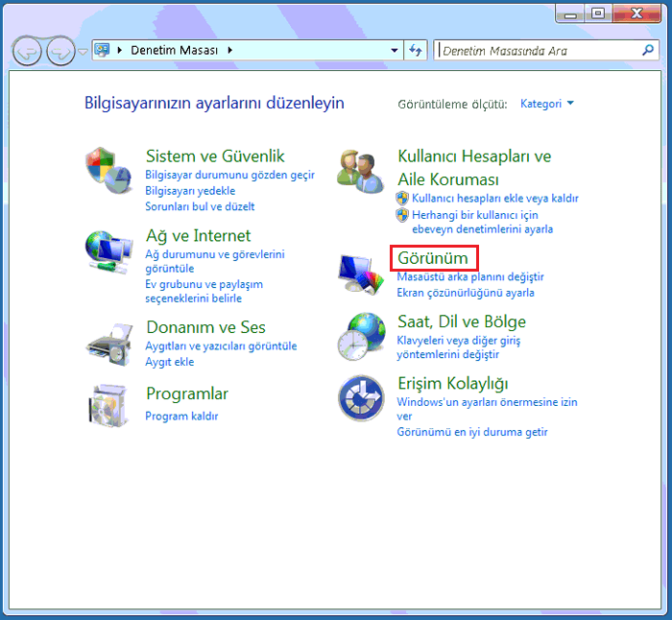This screenshot has height=620, width=672.
Task: Expand arrow before Denetim Masası breadcrumb
Action: pos(120,50)
